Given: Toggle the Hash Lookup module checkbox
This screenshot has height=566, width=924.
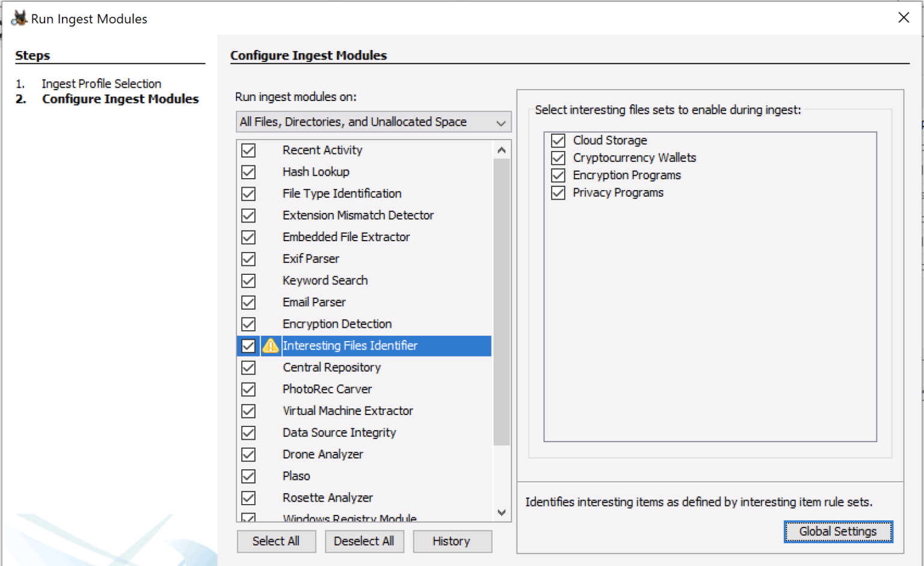Looking at the screenshot, I should click(x=248, y=172).
